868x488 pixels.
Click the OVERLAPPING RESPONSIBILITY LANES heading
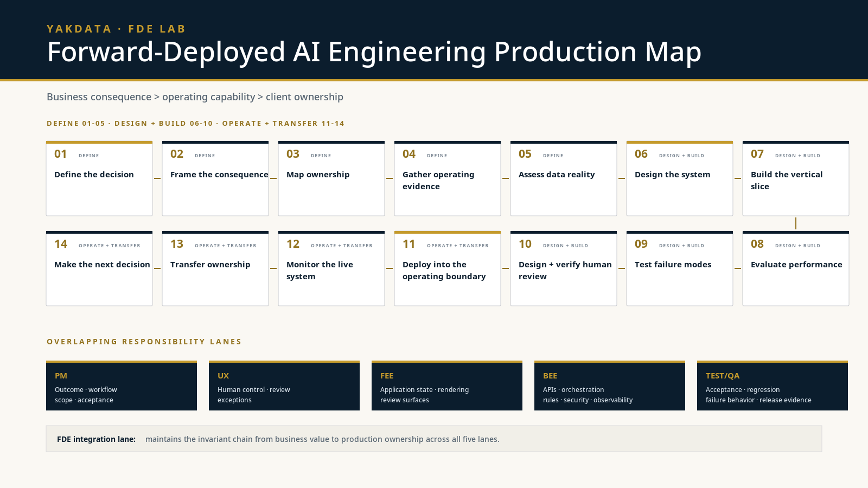(x=144, y=342)
